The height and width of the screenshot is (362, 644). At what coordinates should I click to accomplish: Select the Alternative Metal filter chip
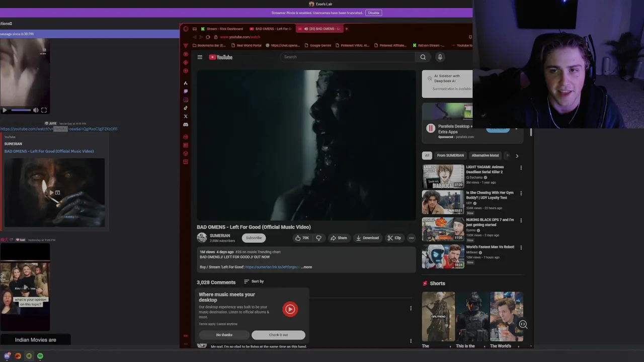click(485, 155)
